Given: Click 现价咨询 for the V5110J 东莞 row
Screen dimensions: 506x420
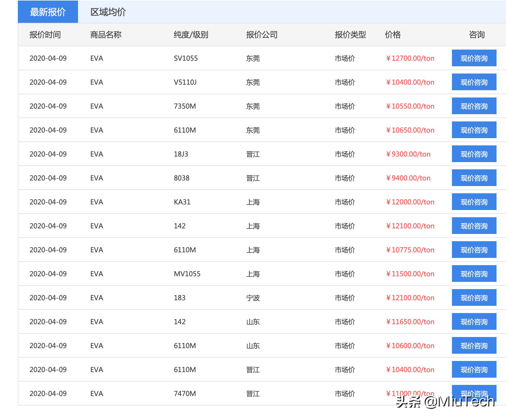Looking at the screenshot, I should point(474,82).
